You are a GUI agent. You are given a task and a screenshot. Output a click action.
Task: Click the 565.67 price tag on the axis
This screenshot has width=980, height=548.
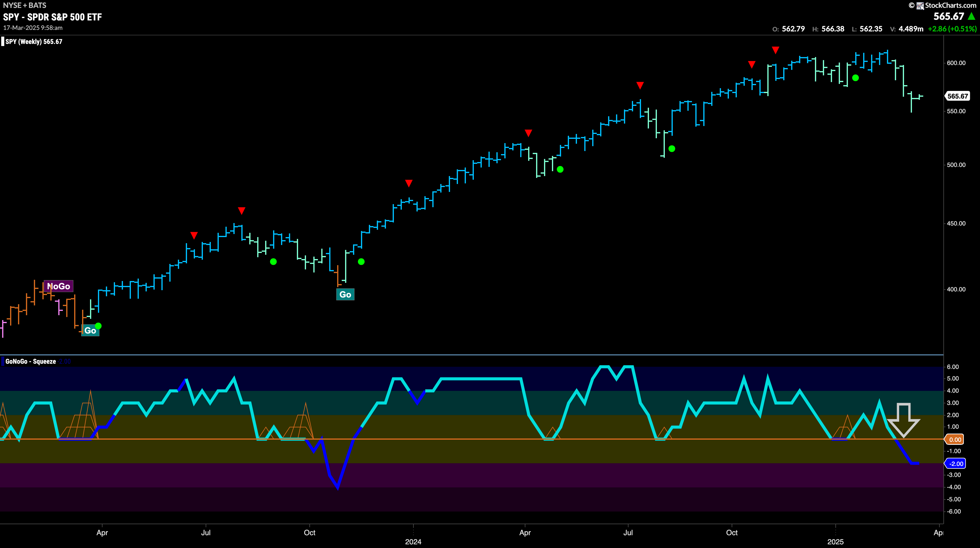pos(957,96)
